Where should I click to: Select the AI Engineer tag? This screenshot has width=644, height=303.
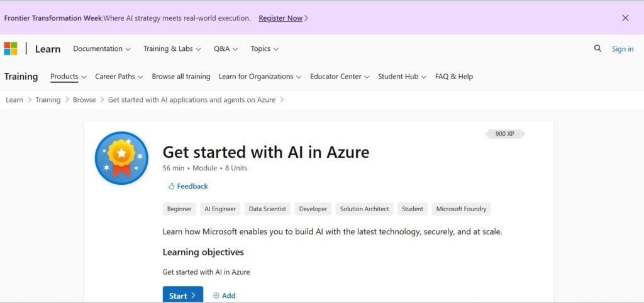tap(220, 209)
